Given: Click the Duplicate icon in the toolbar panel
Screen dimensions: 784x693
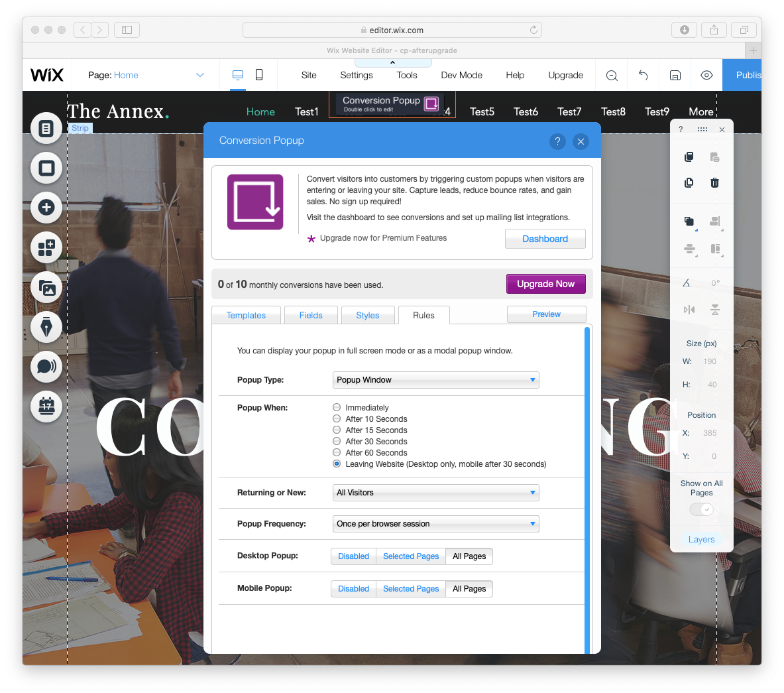Looking at the screenshot, I should 689,182.
